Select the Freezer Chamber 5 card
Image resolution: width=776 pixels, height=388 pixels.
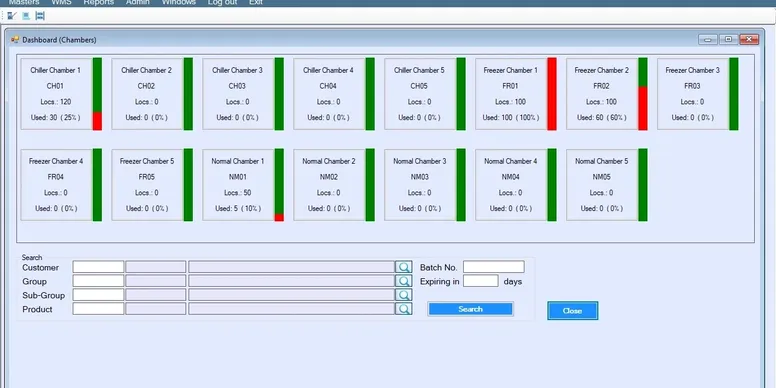(147, 185)
